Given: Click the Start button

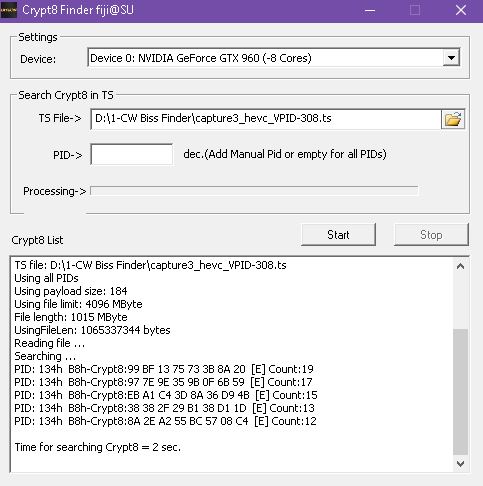Looking at the screenshot, I should [x=338, y=235].
